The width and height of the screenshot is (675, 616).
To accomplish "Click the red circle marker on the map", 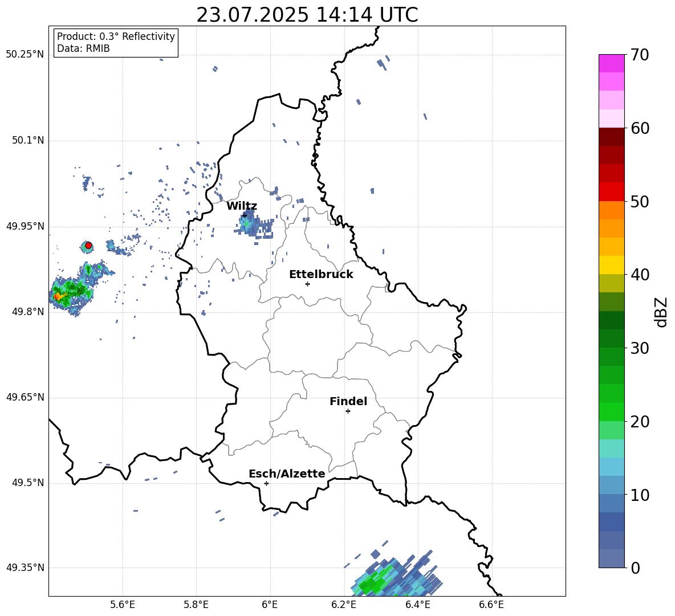I will pyautogui.click(x=88, y=246).
